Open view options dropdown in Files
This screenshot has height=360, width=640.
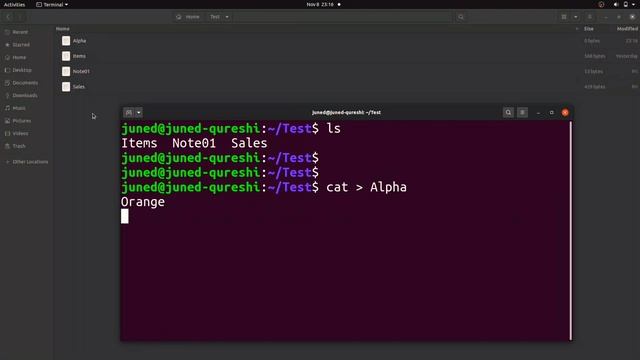click(576, 17)
